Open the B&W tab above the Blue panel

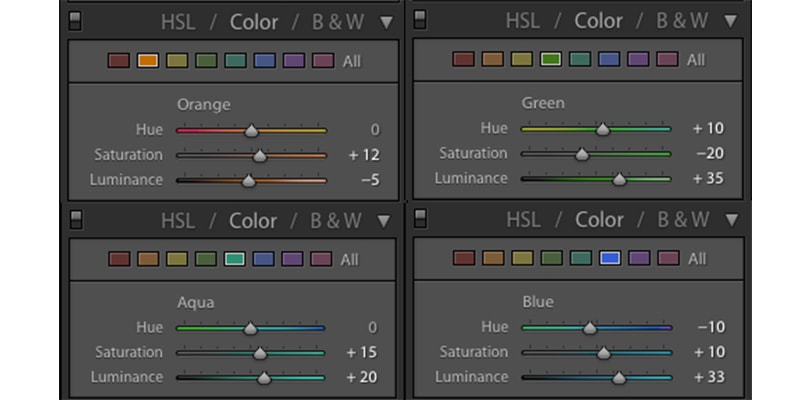[682, 219]
